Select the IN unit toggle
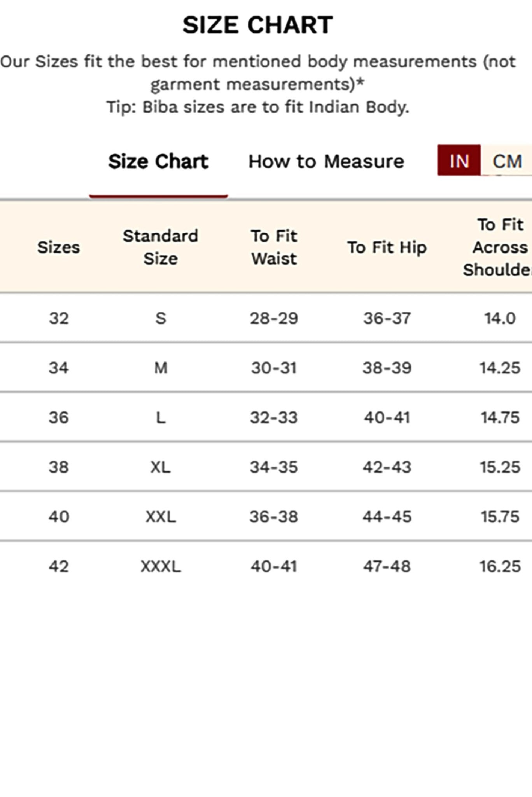The width and height of the screenshot is (532, 797). point(459,161)
